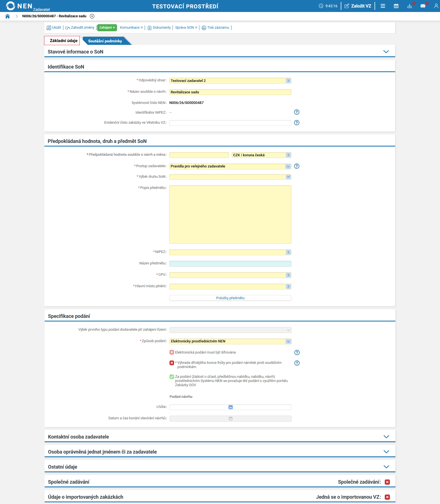The width and height of the screenshot is (440, 504).
Task: Open the messages envelope icon
Action: coord(423,6)
